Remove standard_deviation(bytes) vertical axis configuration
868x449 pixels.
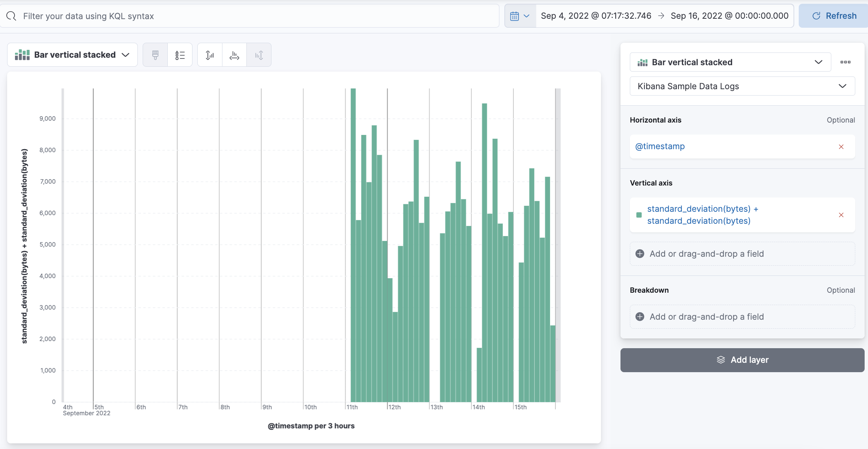pos(841,215)
